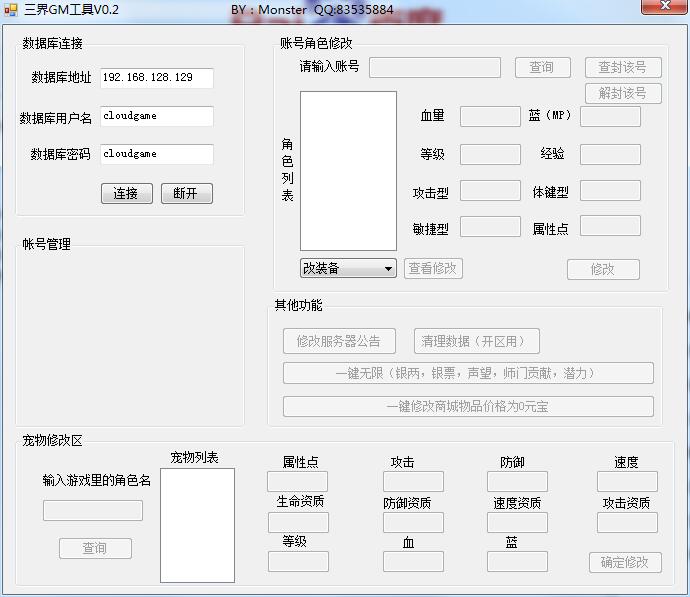Click the 断开 button
This screenshot has width=690, height=597.
[186, 193]
